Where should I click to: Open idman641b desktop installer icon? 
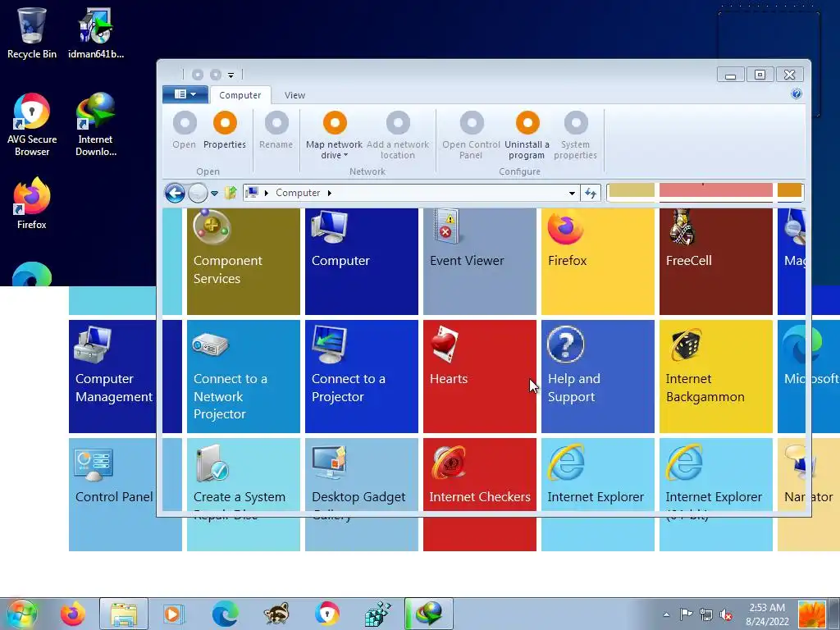point(96,33)
